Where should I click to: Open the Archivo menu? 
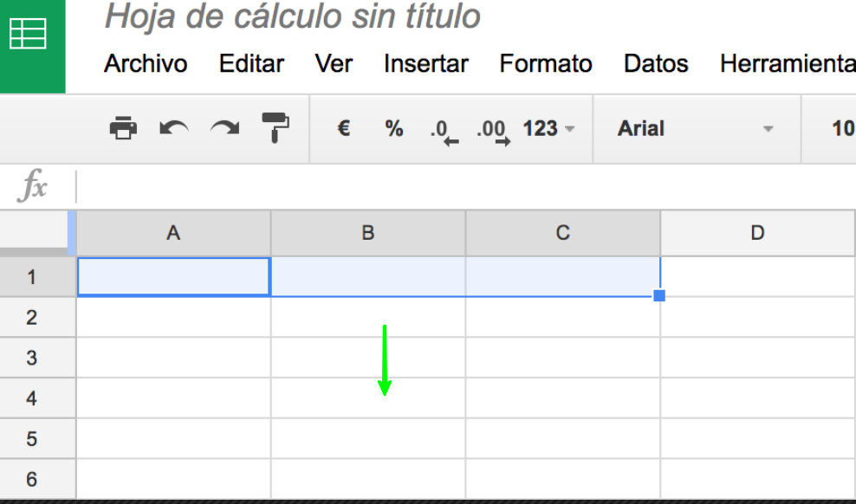(x=146, y=64)
